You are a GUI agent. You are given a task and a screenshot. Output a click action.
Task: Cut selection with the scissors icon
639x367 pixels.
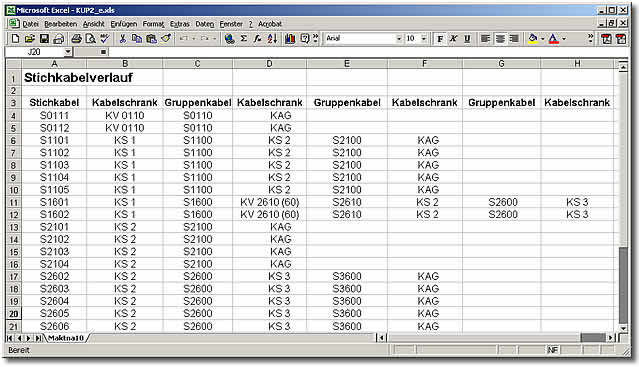[122, 39]
